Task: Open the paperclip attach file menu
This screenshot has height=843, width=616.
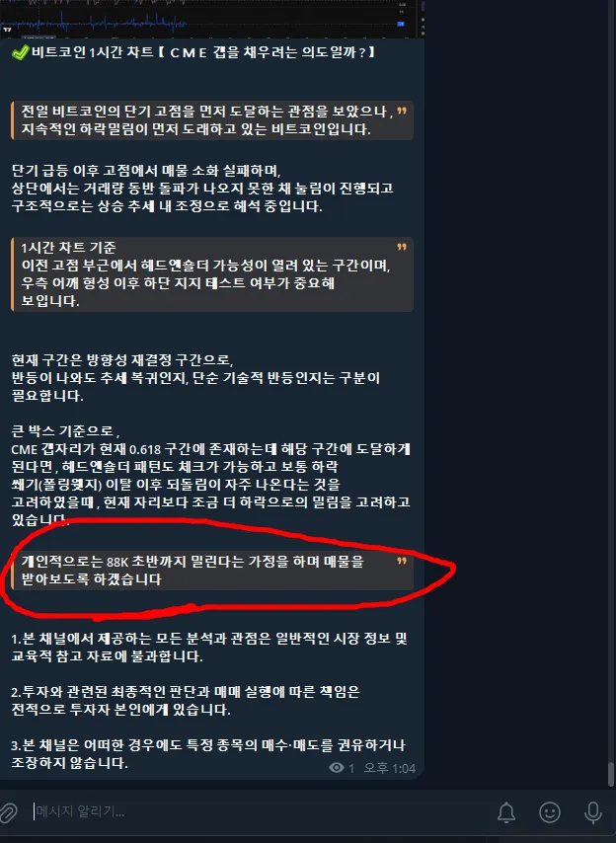Action: coord(8,811)
